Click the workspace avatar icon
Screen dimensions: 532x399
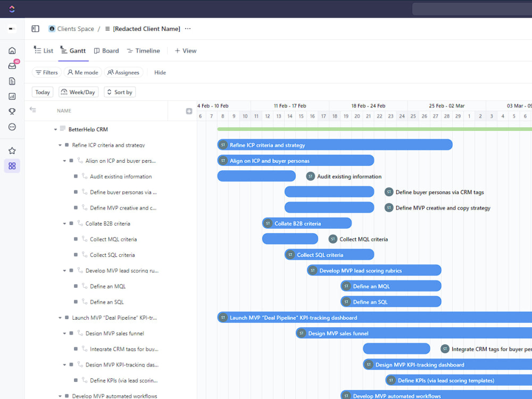(12, 29)
